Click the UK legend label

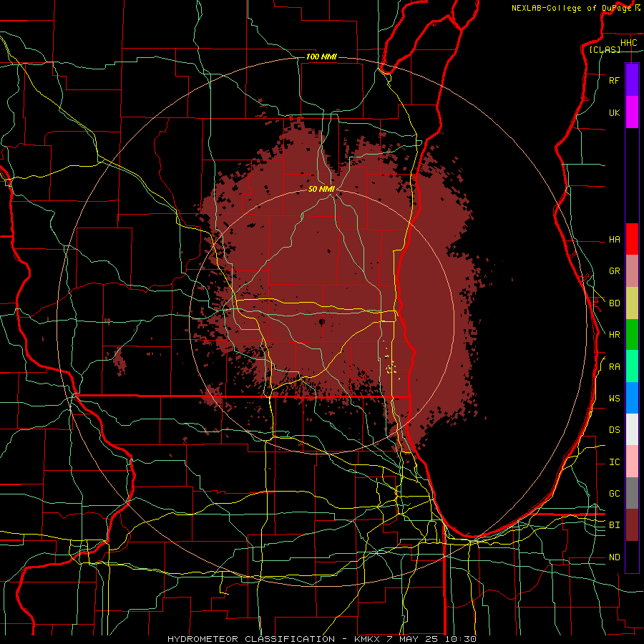[614, 112]
